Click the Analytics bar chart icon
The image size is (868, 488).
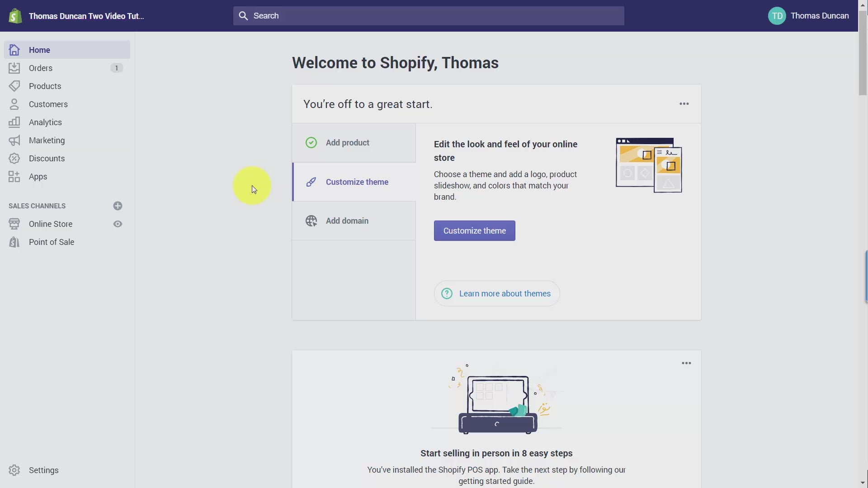pos(14,122)
